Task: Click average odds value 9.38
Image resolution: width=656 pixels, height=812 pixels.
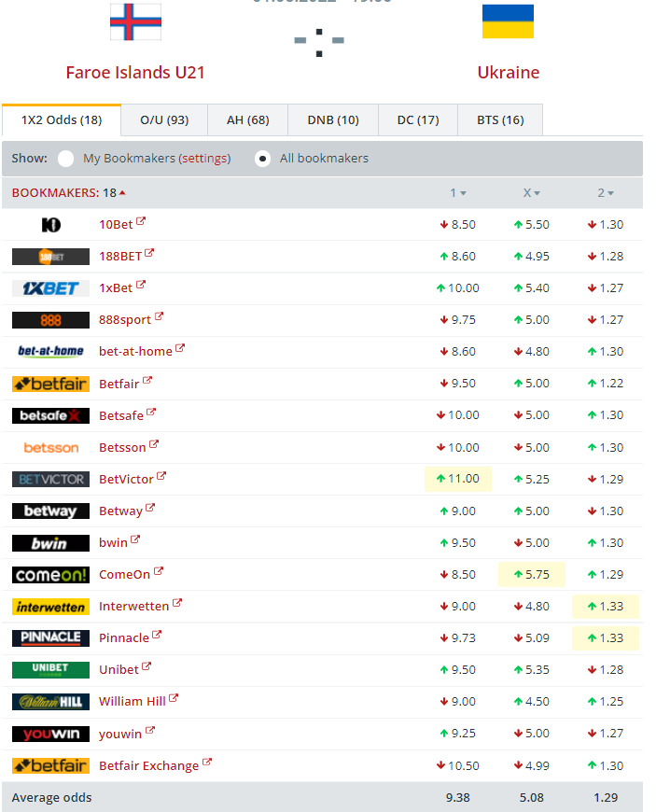Action: pyautogui.click(x=457, y=797)
